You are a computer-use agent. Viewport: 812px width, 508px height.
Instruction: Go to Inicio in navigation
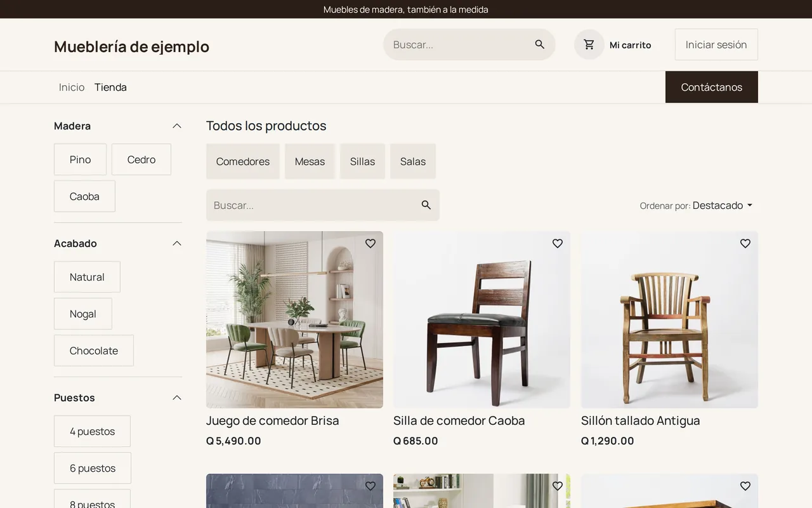point(72,87)
